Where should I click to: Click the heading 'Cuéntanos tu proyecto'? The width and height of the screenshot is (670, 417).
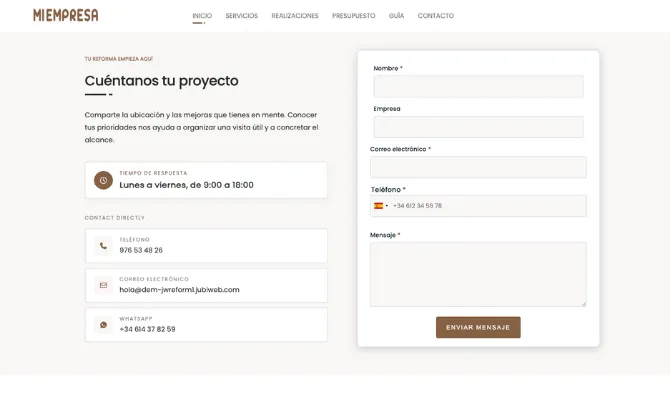pos(162,81)
